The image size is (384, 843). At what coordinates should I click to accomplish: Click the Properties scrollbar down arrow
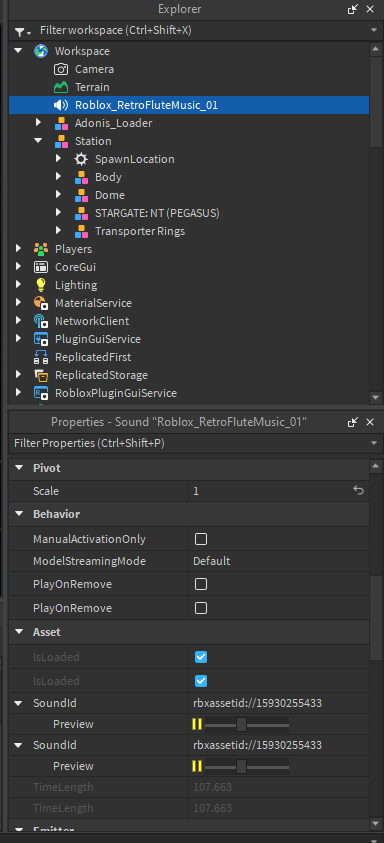click(376, 823)
